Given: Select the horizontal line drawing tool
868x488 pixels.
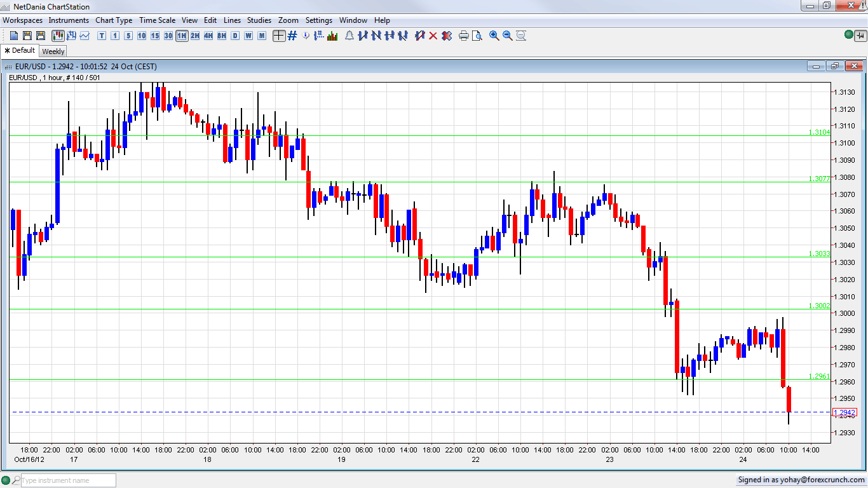Looking at the screenshot, I should tap(390, 36).
